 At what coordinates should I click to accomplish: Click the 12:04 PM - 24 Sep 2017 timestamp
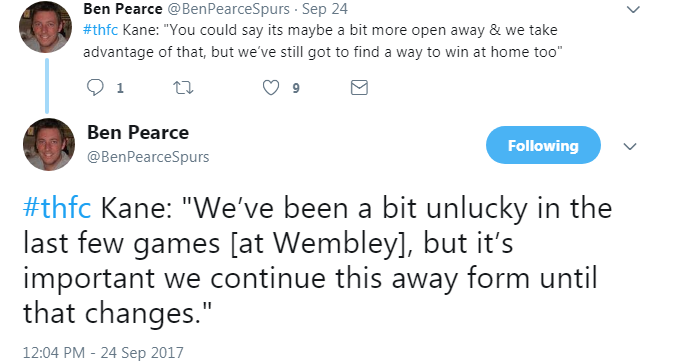[x=103, y=353]
